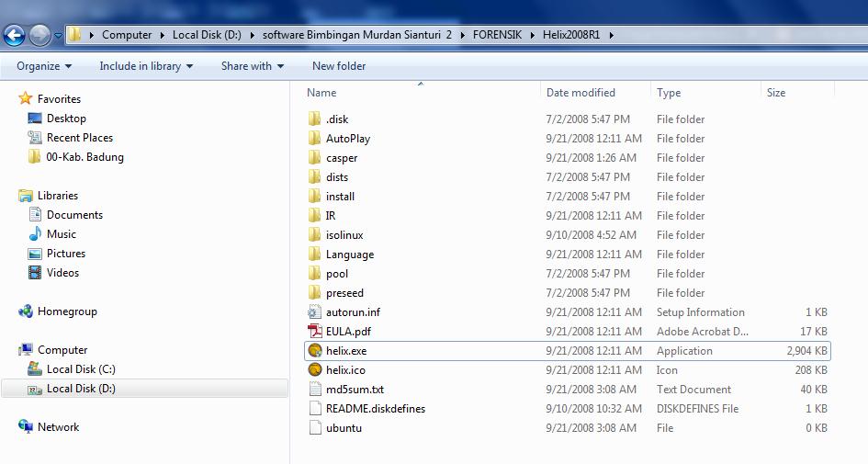Open Local Disk (C:) in navigation pane
Viewport: 868px width, 464px height.
81,369
